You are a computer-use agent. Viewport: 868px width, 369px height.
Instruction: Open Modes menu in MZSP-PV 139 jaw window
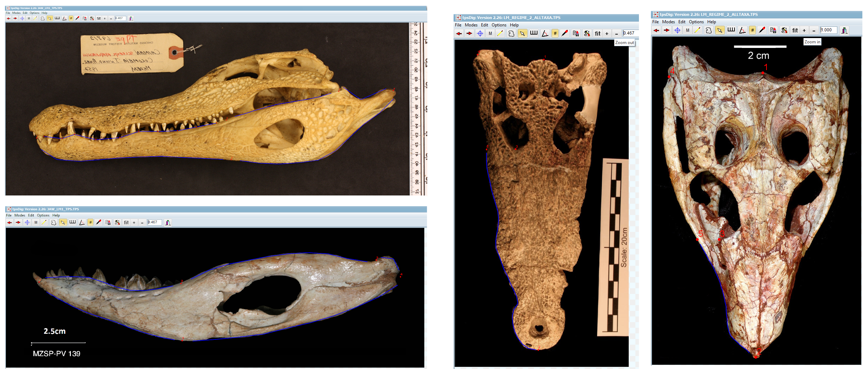(20, 215)
